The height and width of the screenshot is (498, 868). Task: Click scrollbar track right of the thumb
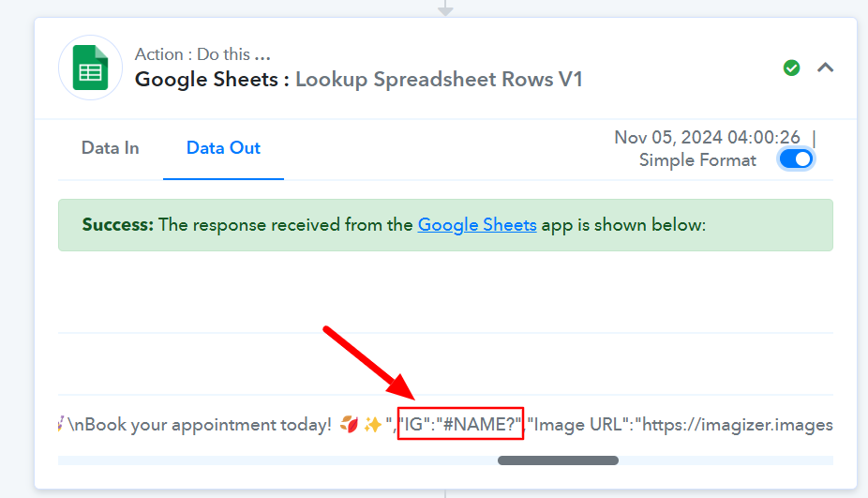click(726, 460)
